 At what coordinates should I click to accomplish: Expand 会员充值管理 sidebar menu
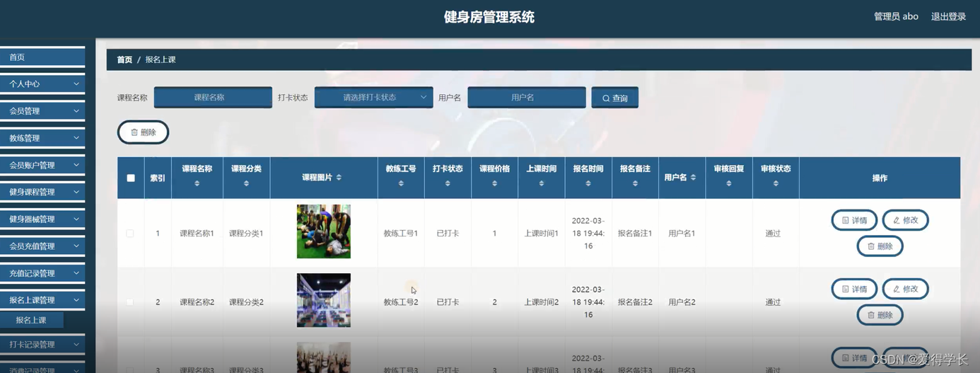42,246
